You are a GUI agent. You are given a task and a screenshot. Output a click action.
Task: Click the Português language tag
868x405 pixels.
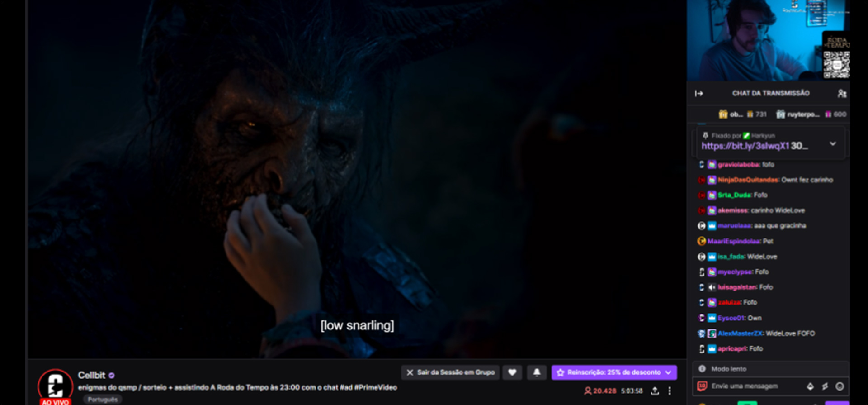tap(103, 400)
